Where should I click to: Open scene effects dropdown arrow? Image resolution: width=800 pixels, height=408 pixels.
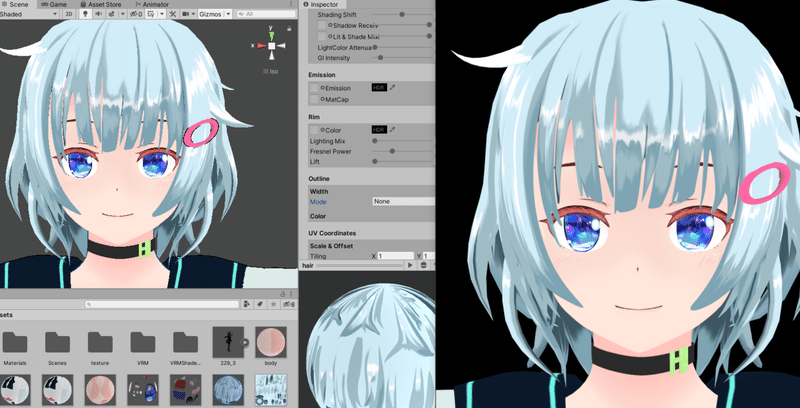point(123,14)
